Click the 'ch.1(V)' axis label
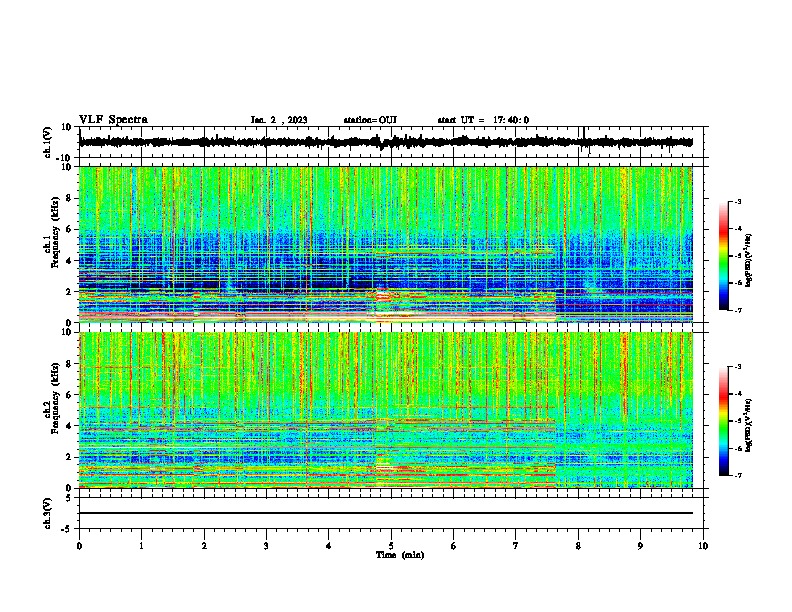Screen dimensions: 792x612 [48, 142]
